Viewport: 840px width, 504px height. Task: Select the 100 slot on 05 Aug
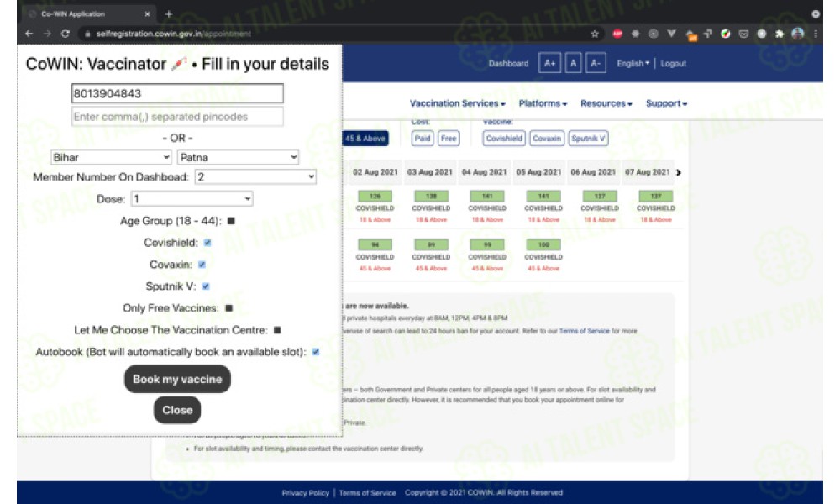pyautogui.click(x=543, y=244)
